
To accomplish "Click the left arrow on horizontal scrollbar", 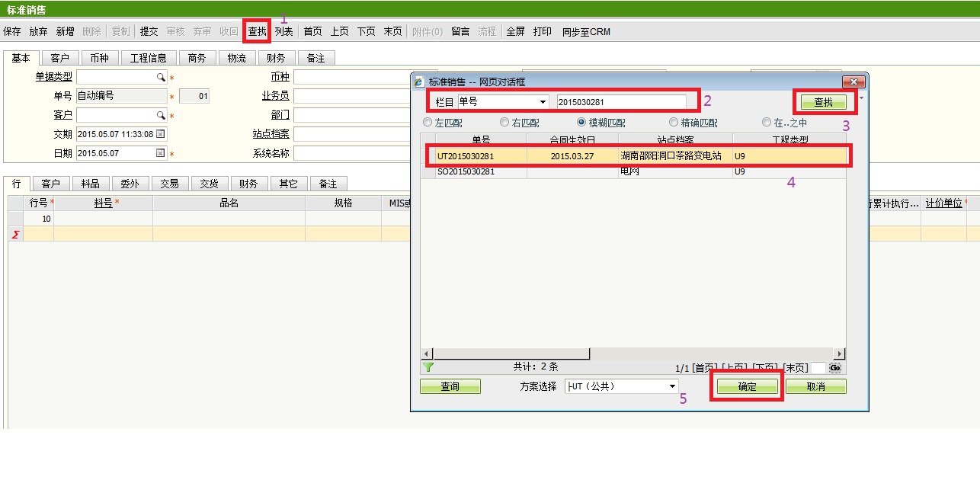I will tap(428, 354).
